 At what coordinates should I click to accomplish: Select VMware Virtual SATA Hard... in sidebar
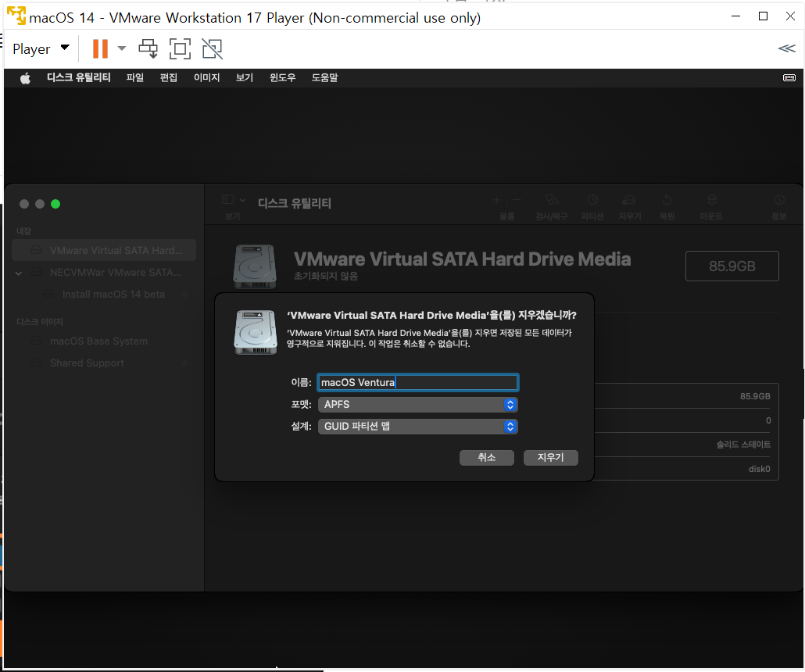click(104, 251)
